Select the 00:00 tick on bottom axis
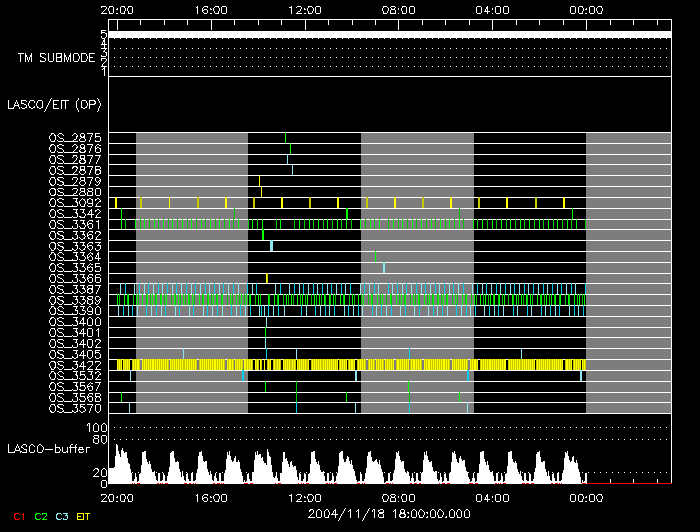 [585, 496]
